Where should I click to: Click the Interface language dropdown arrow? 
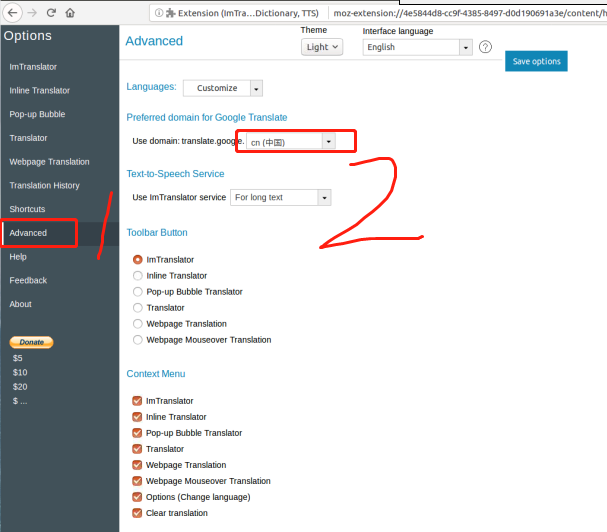tap(466, 48)
